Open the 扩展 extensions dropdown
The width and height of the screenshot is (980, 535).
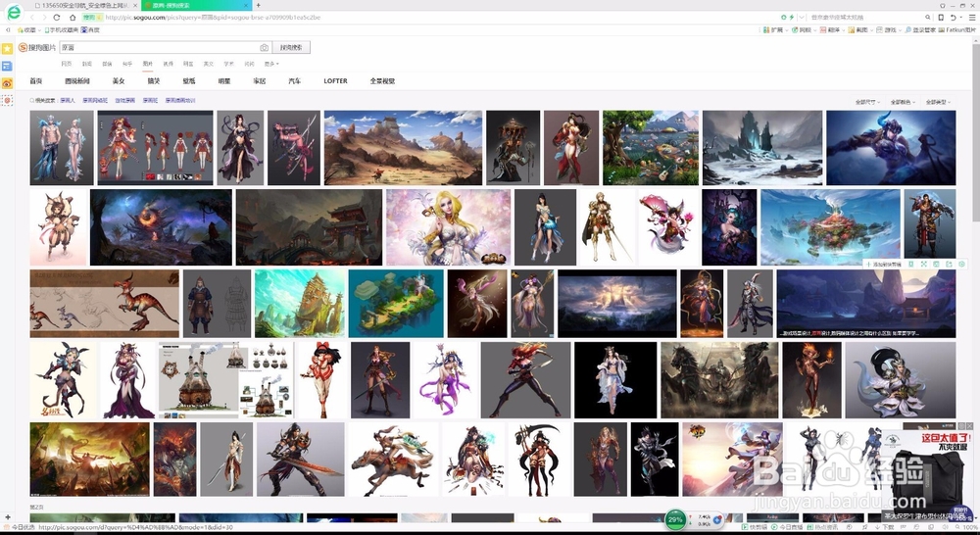tap(775, 30)
